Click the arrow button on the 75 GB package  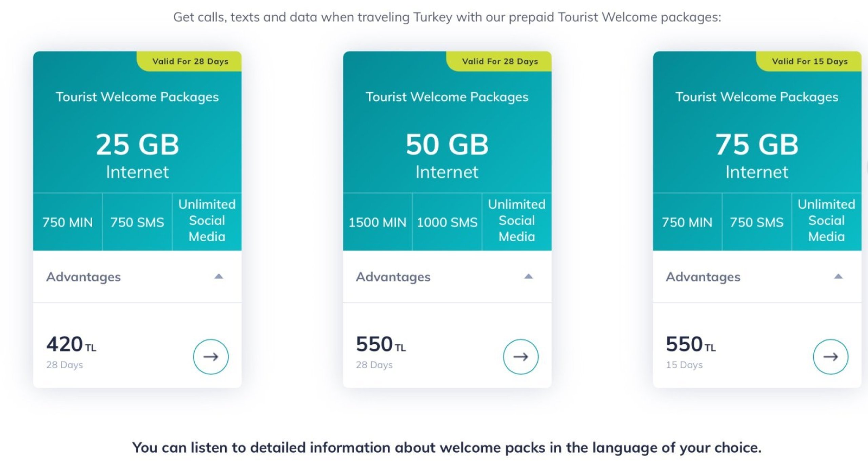[830, 357]
